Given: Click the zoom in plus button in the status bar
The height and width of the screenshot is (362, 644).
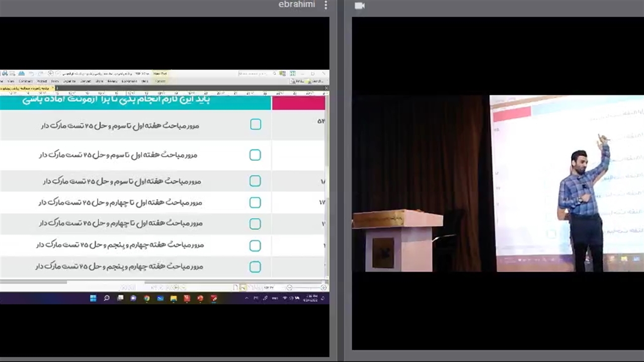Looking at the screenshot, I should 324,288.
